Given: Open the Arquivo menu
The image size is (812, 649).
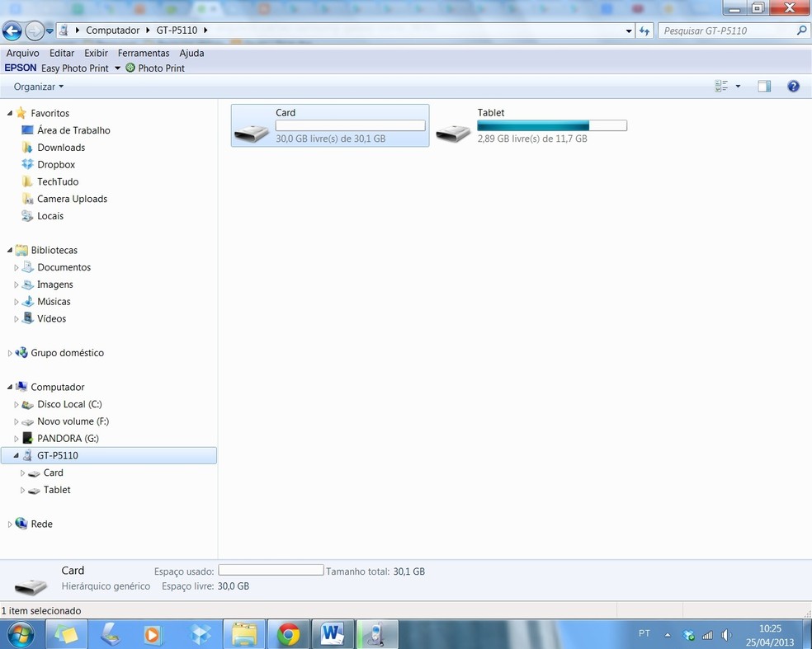Looking at the screenshot, I should (23, 53).
